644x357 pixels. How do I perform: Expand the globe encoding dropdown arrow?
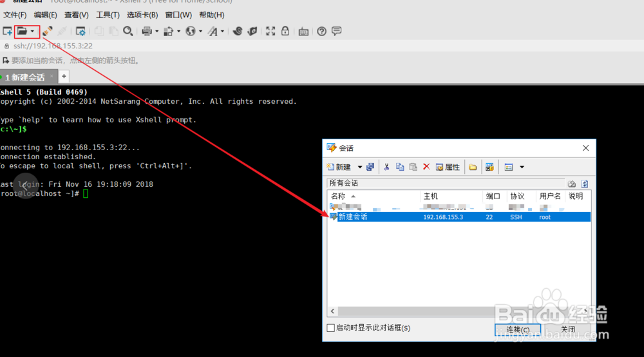[201, 31]
